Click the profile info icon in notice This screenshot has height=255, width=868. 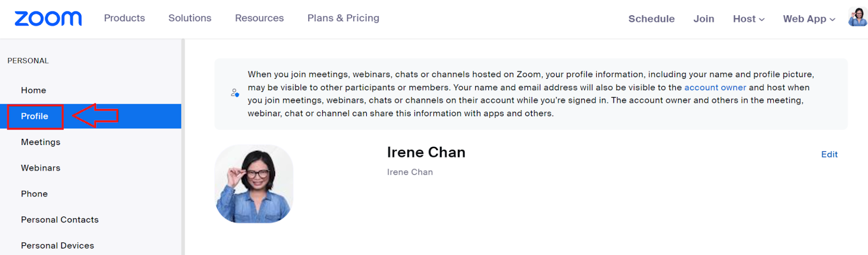point(235,93)
